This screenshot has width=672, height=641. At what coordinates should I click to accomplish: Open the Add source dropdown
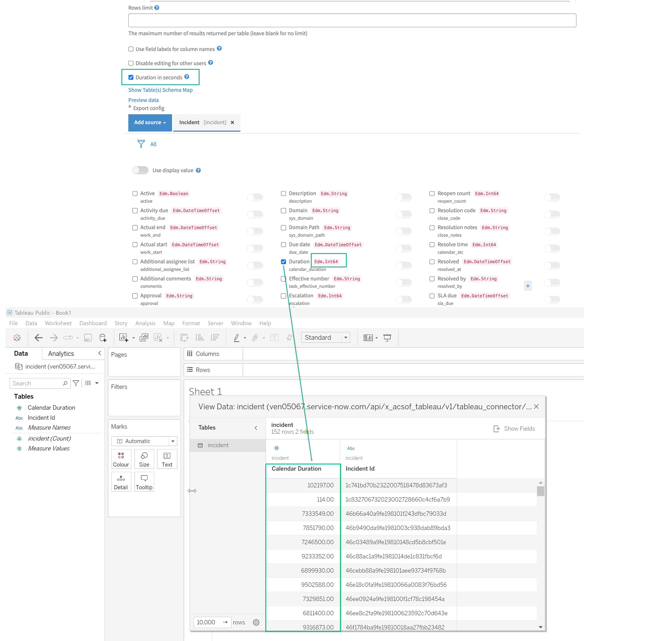tap(150, 122)
